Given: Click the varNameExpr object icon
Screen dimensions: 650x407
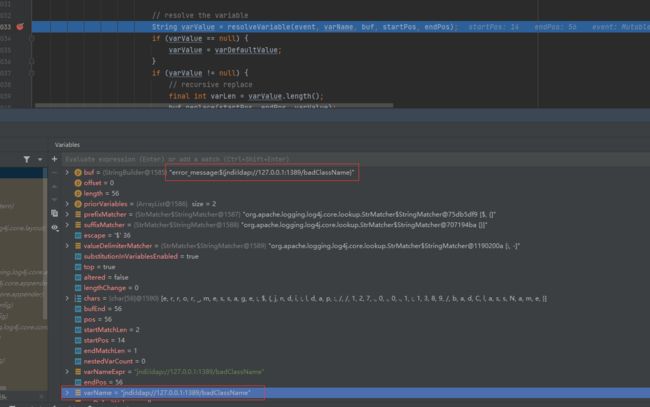Looking at the screenshot, I should click(x=78, y=372).
